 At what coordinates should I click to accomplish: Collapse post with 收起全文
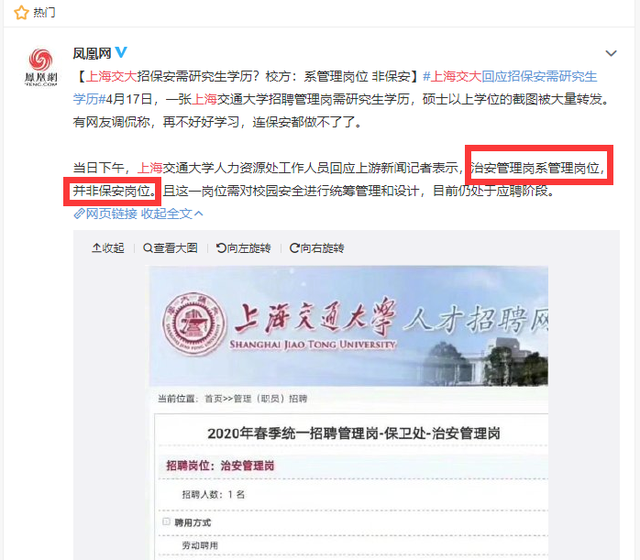coord(167,213)
